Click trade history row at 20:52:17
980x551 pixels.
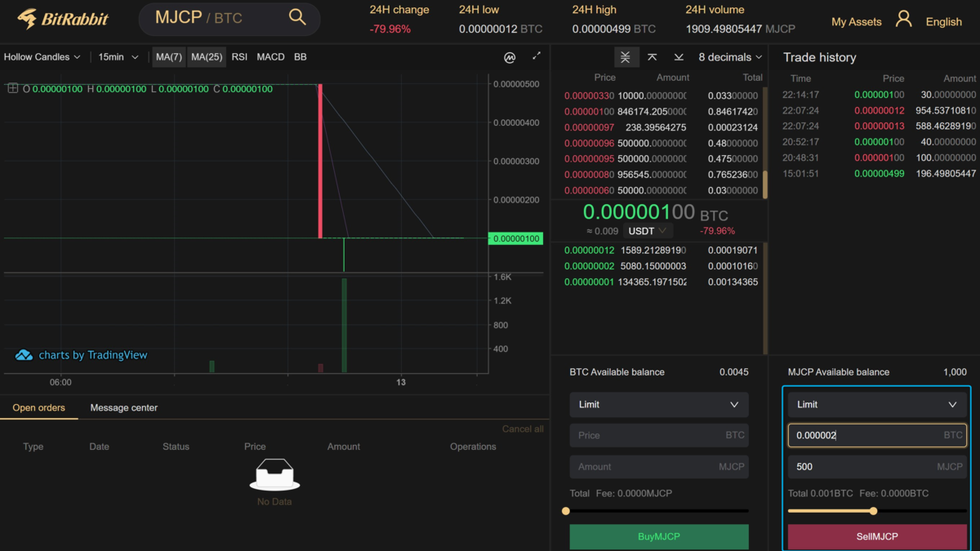tap(878, 142)
